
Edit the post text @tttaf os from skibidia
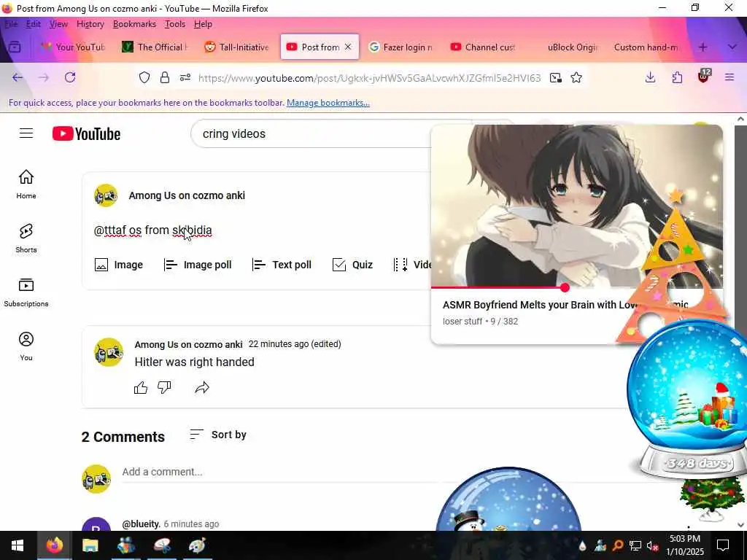click(153, 230)
